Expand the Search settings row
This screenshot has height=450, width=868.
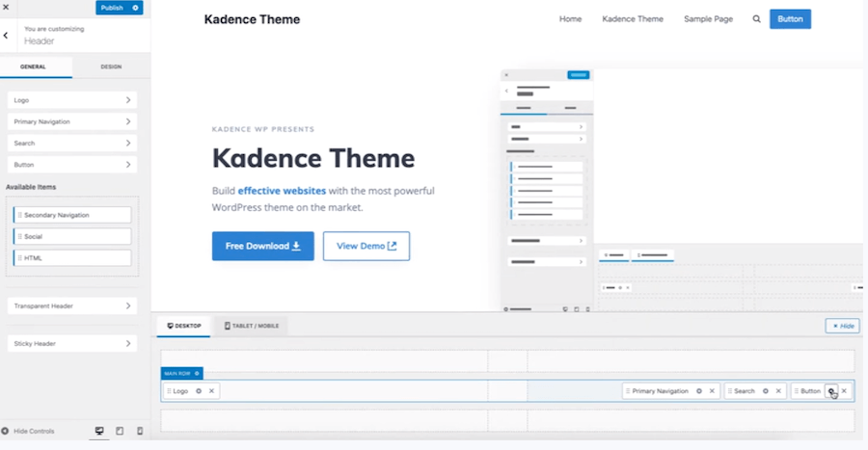72,144
